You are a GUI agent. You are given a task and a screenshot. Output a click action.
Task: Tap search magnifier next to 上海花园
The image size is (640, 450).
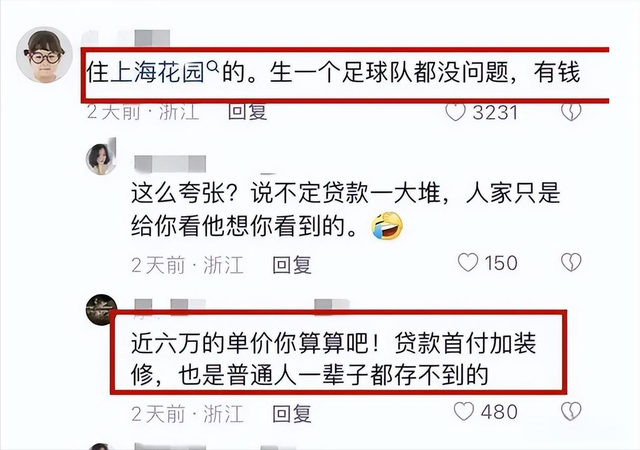[x=213, y=66]
